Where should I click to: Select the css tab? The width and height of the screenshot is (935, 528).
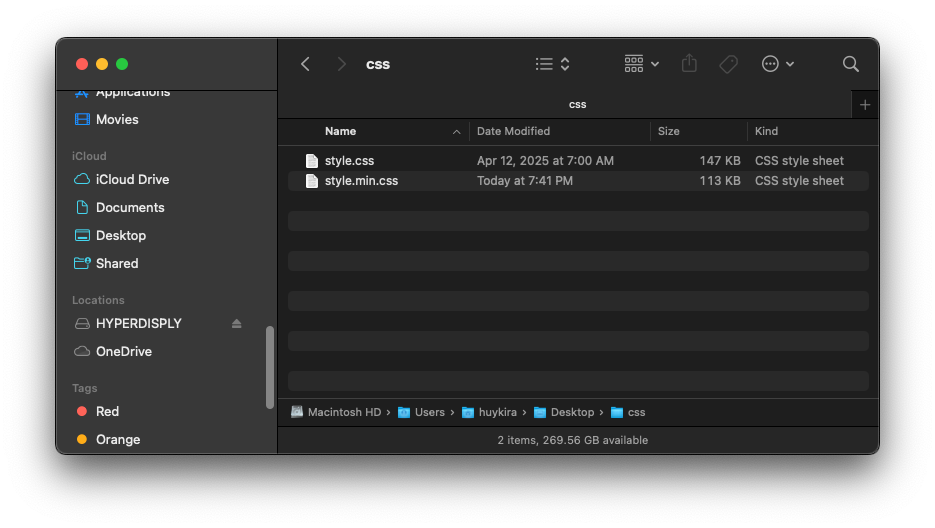(577, 104)
